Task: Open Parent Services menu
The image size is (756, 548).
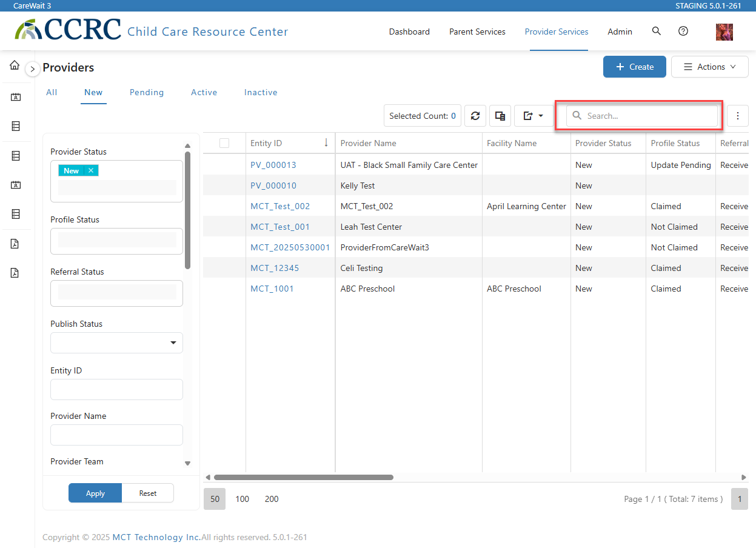Action: (x=477, y=32)
